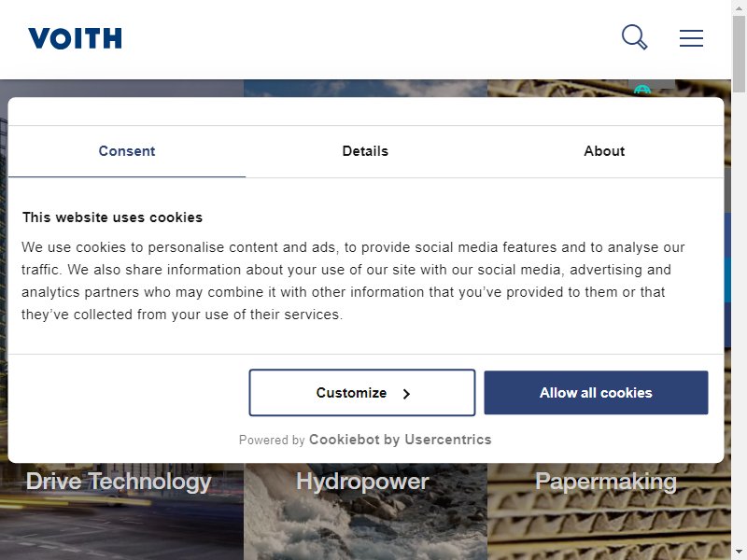This screenshot has height=560, width=747.
Task: Click the page vertical scrollbar thumb
Action: [739, 53]
